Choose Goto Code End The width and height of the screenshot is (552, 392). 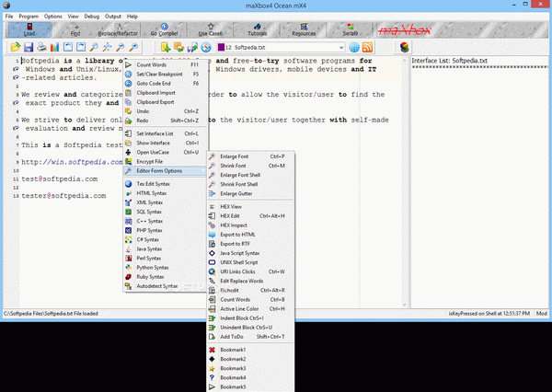coord(166,84)
